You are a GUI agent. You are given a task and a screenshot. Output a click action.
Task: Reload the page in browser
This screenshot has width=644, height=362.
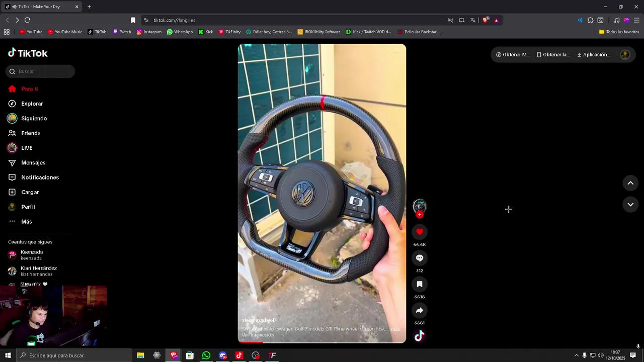pyautogui.click(x=27, y=20)
